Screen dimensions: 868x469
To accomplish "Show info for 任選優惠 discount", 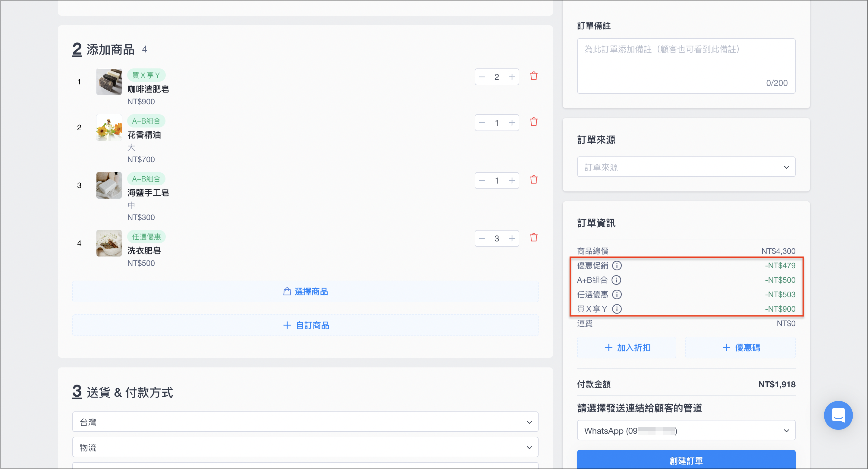I will click(x=617, y=295).
